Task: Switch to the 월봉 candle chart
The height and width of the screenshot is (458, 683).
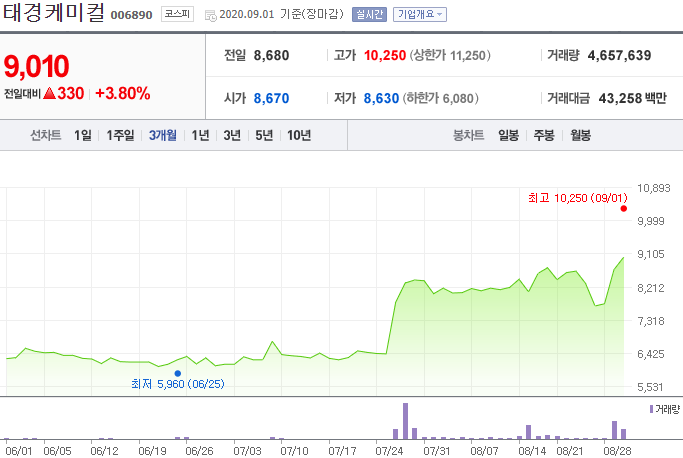Action: click(580, 136)
